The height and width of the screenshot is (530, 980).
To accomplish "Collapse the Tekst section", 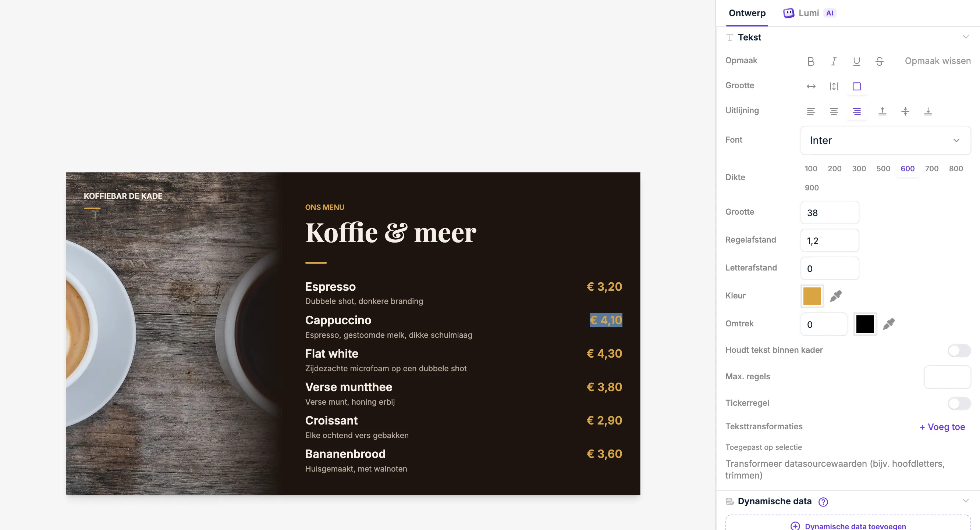I will (x=965, y=37).
